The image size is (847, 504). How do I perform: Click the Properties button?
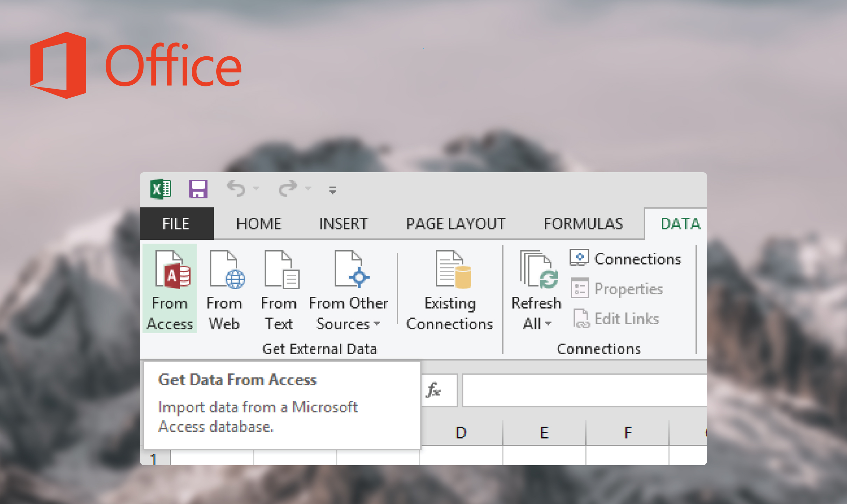617,289
